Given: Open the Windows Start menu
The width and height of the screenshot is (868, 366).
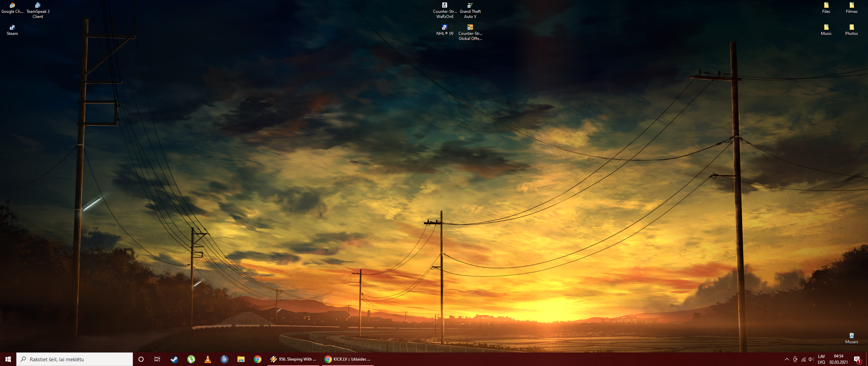Looking at the screenshot, I should click(x=8, y=359).
